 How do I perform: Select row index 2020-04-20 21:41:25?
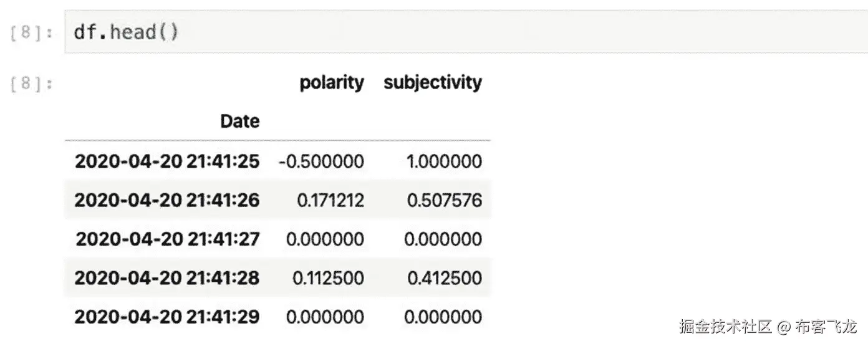[x=167, y=161]
